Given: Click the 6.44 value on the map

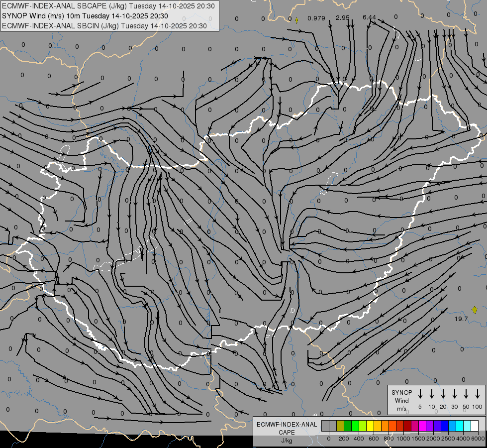Looking at the screenshot, I should pos(369,17).
